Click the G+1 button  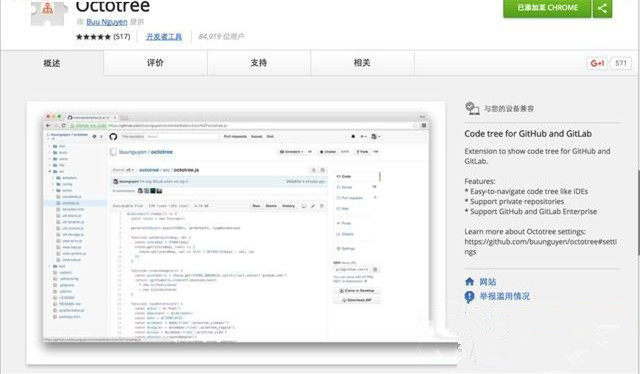[597, 63]
